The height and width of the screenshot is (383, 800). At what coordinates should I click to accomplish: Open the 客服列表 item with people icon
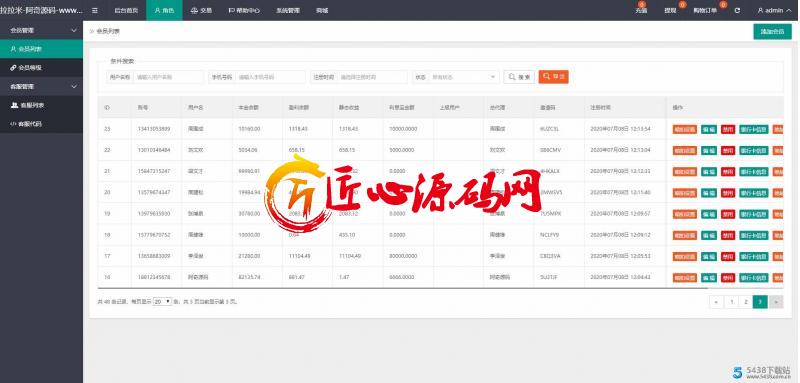[41, 105]
